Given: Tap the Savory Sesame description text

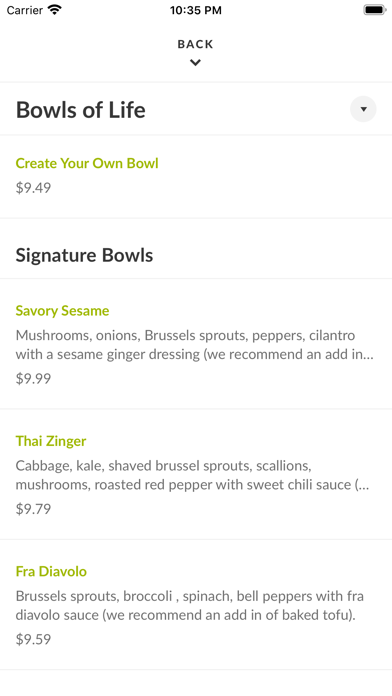Looking at the screenshot, I should (x=195, y=344).
